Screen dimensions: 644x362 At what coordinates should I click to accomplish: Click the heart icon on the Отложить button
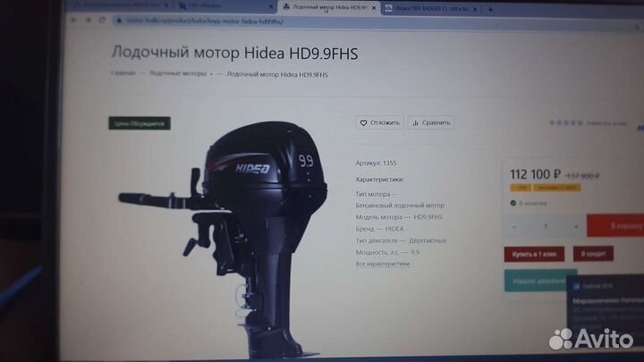pyautogui.click(x=363, y=122)
